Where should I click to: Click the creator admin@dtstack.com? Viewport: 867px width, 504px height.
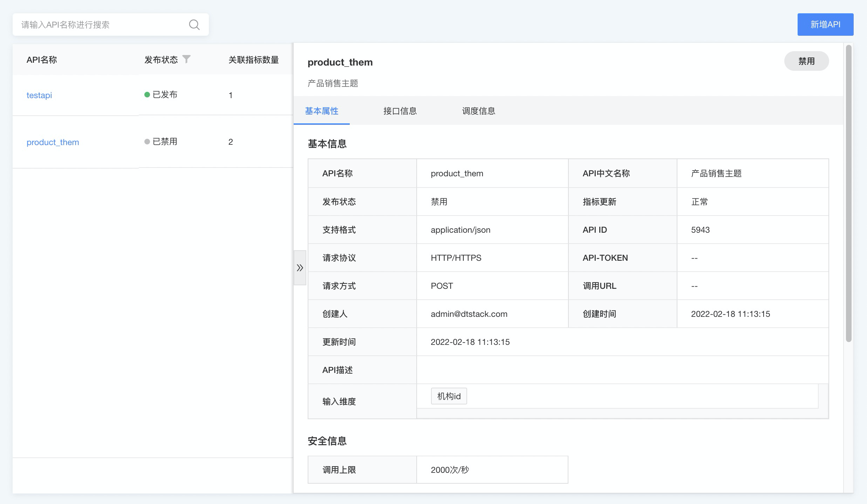(469, 314)
